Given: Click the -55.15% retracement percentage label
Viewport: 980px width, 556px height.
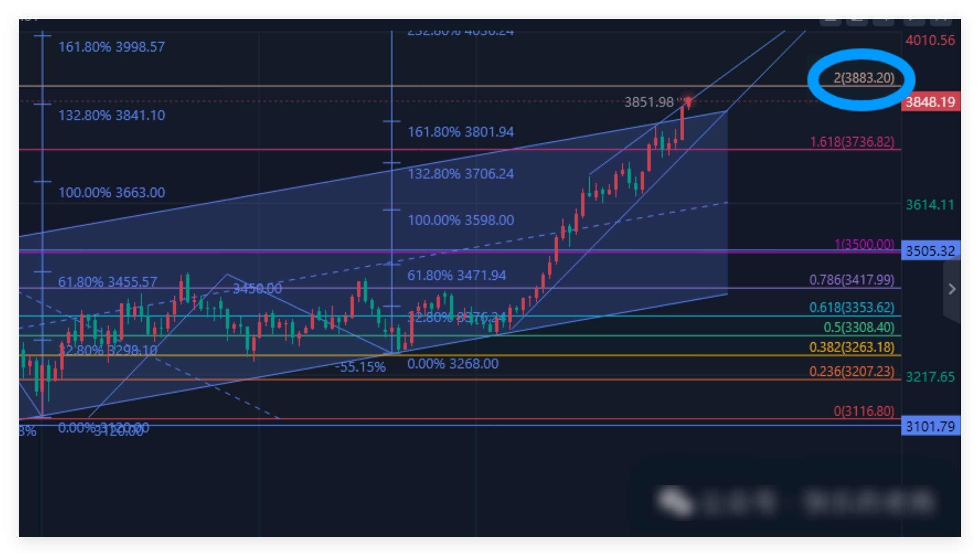Looking at the screenshot, I should point(360,367).
